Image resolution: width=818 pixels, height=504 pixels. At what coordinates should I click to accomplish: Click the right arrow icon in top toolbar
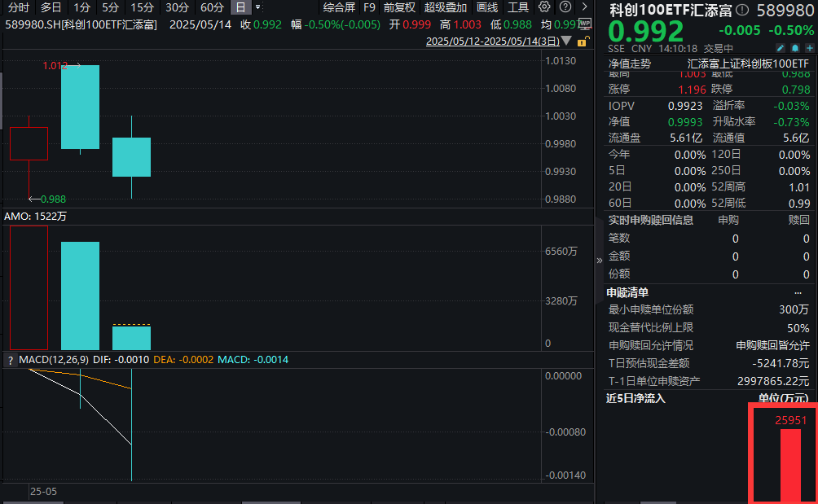[x=583, y=7]
